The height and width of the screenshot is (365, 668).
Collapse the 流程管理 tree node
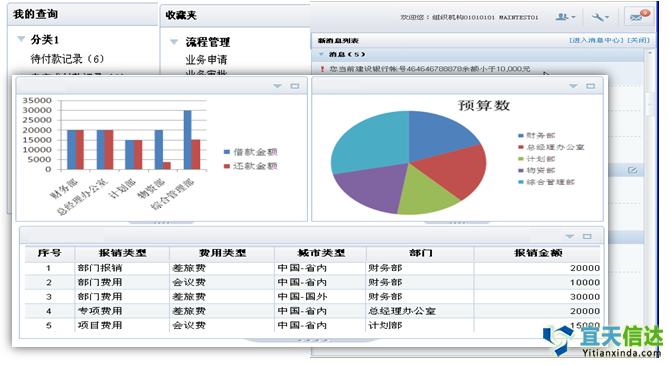(174, 42)
